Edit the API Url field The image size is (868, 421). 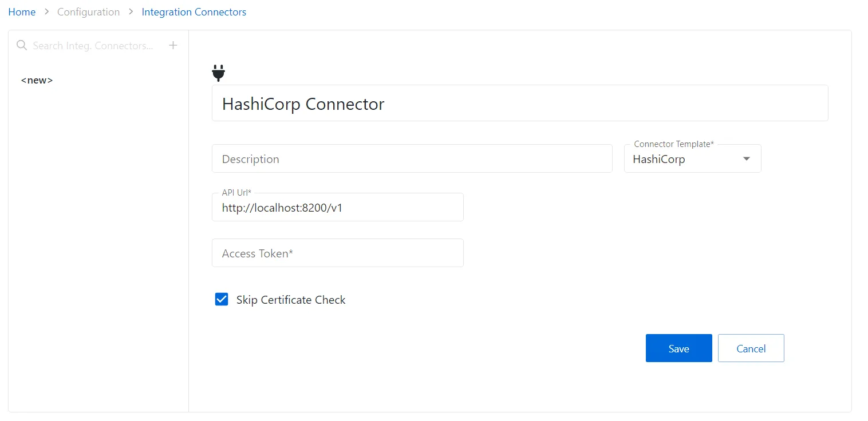tap(337, 207)
